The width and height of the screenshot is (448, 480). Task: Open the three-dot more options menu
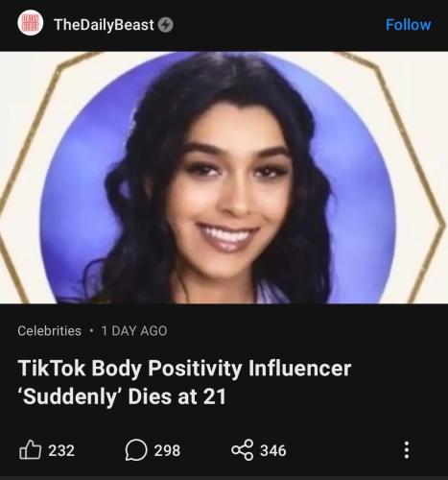(x=407, y=450)
